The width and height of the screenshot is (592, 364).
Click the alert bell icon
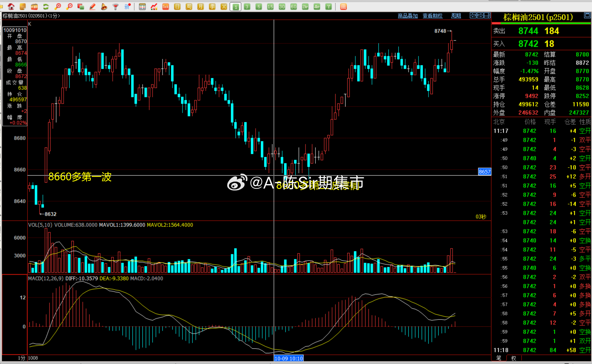(104, 7)
